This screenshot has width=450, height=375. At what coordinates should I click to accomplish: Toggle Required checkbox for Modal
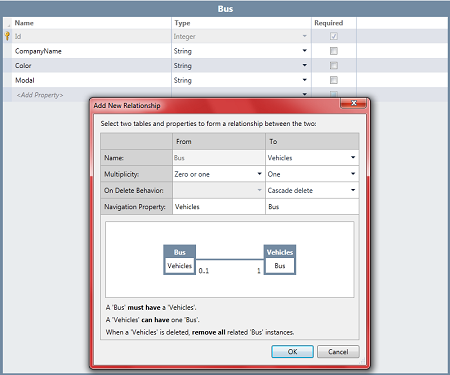click(x=333, y=80)
